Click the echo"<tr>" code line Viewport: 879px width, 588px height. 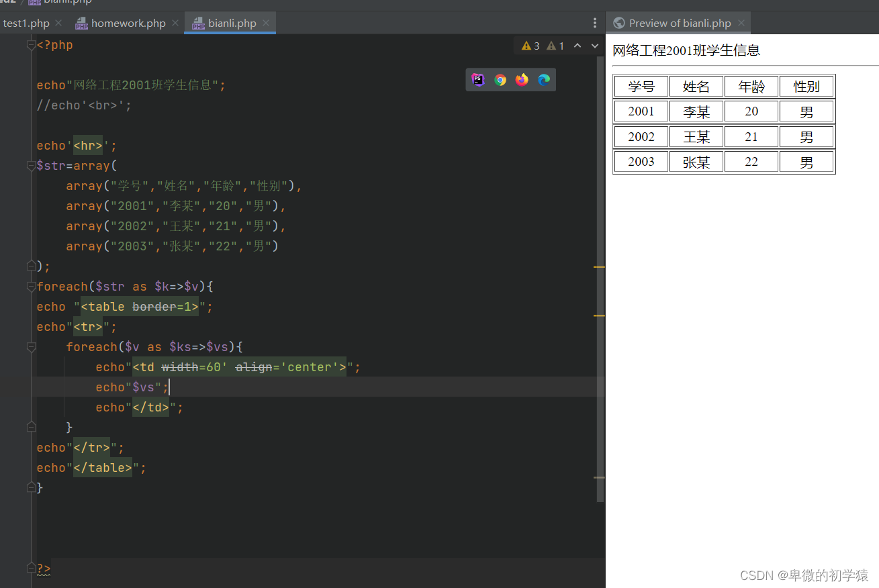77,327
